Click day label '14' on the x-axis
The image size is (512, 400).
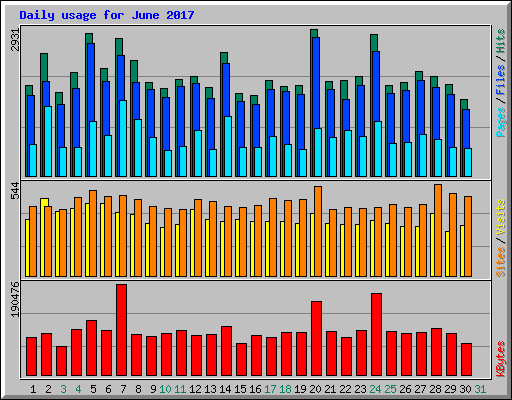[225, 389]
